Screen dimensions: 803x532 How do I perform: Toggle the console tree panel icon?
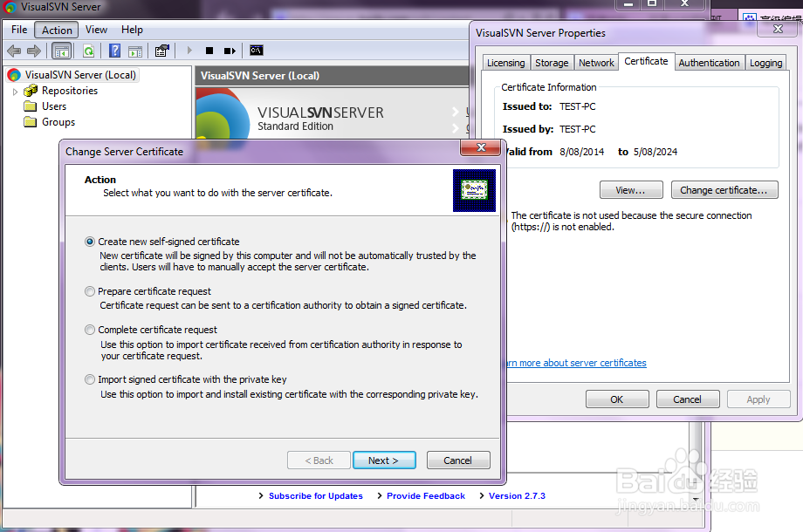click(x=60, y=50)
